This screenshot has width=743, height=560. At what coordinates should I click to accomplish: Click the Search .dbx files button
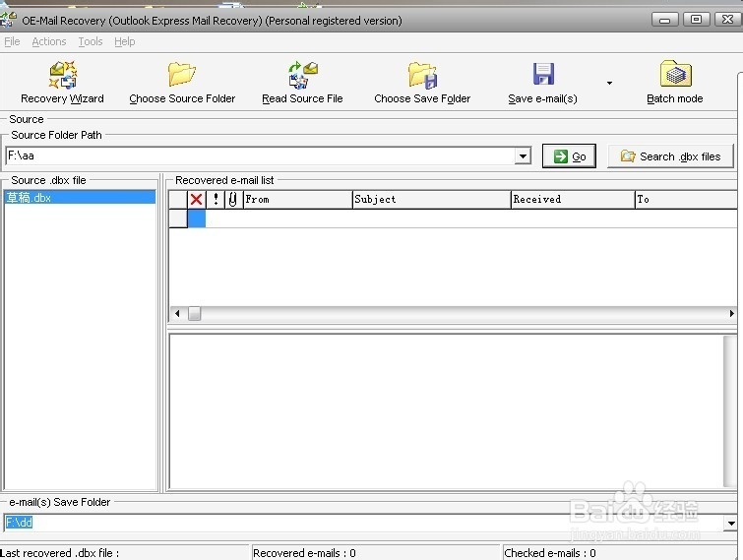click(x=670, y=156)
